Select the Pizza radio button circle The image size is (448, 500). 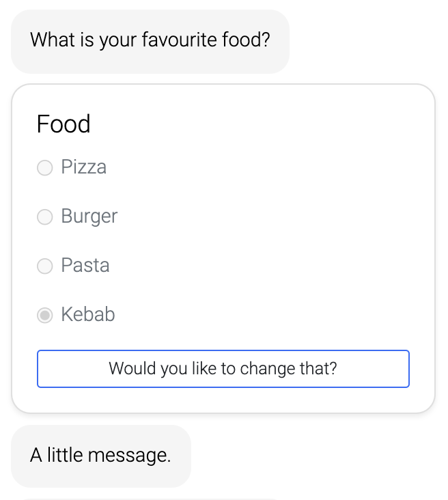pos(44,168)
